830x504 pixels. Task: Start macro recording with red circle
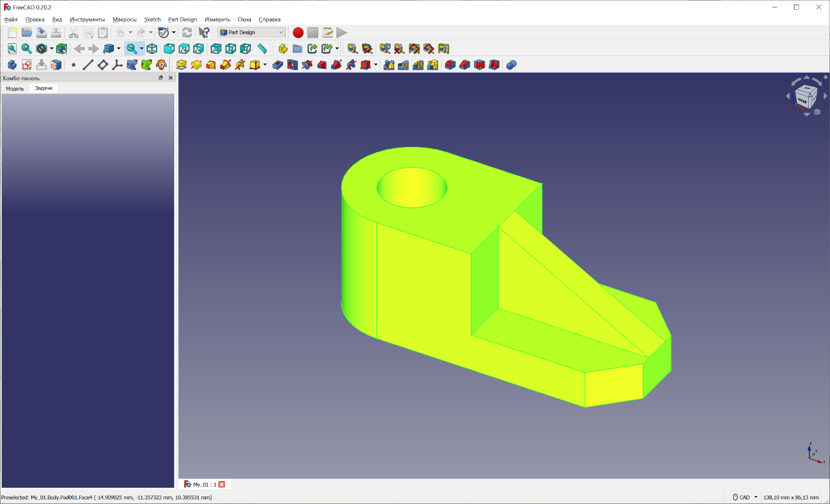click(298, 32)
